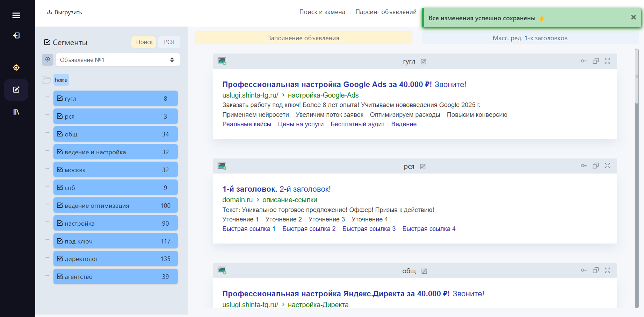Toggle the ведение оптимизация checkbox
644x317 pixels.
pyautogui.click(x=60, y=205)
